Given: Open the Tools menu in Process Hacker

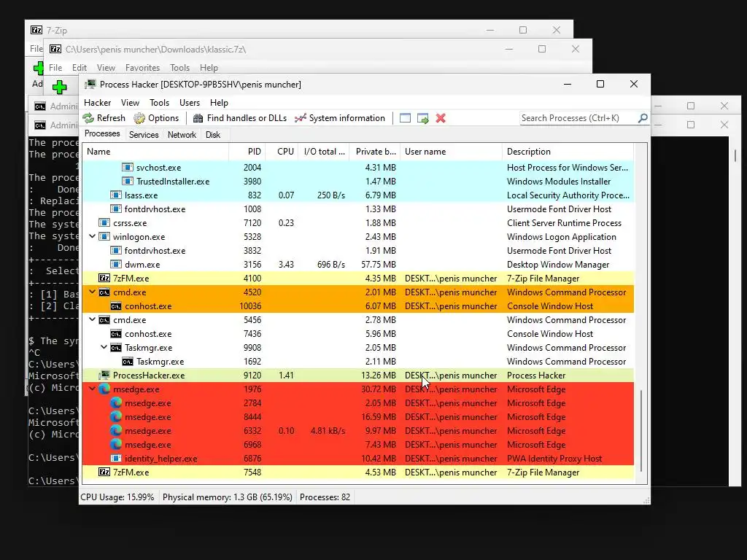Looking at the screenshot, I should [159, 103].
